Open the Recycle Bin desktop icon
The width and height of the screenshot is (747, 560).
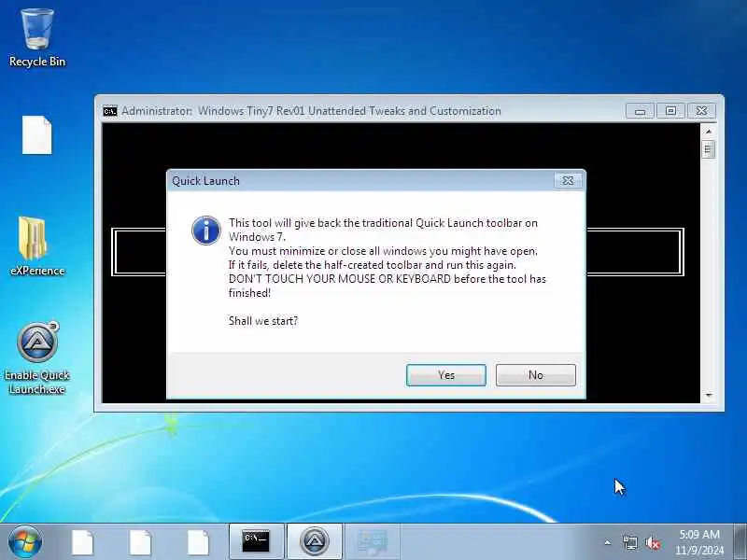click(37, 38)
